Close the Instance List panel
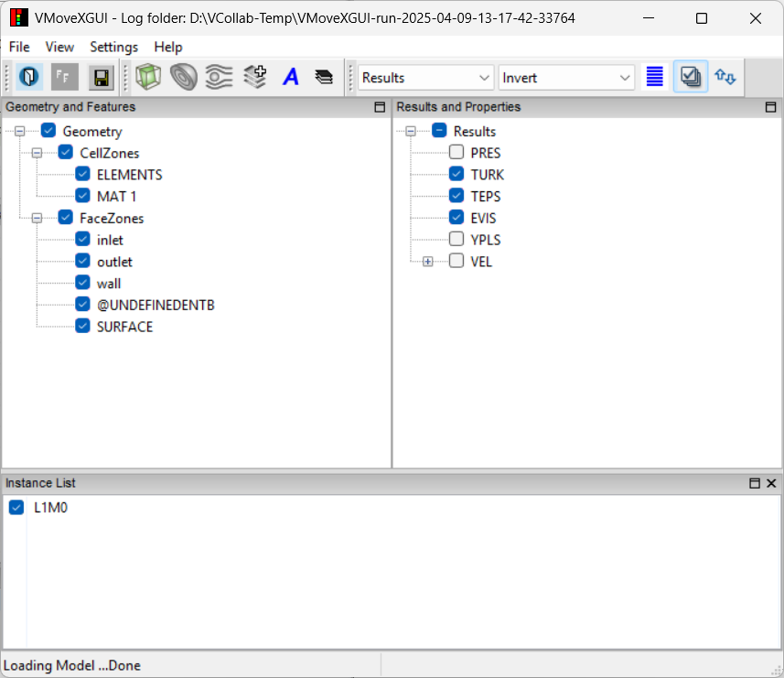Screen dimensions: 784x678 pyautogui.click(x=771, y=483)
